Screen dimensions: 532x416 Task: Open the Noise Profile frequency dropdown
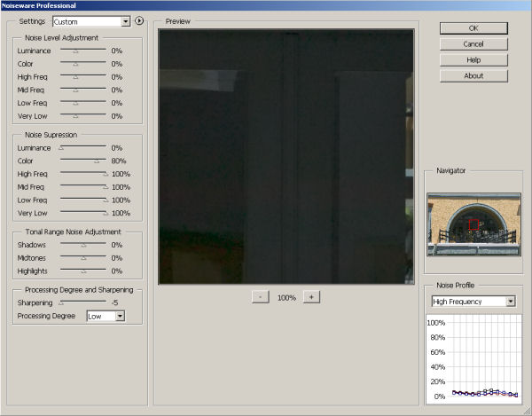point(473,302)
